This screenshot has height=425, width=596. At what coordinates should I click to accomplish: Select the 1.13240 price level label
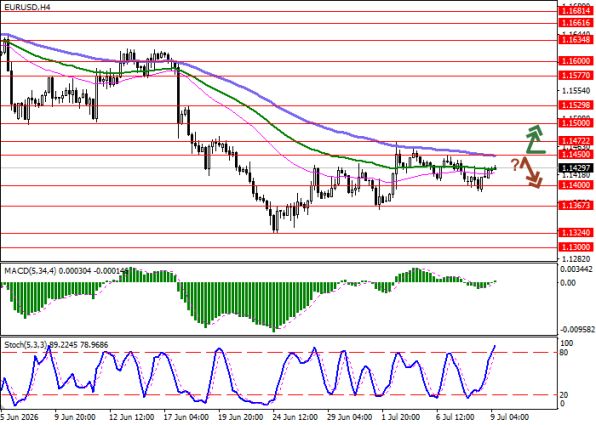pos(576,233)
